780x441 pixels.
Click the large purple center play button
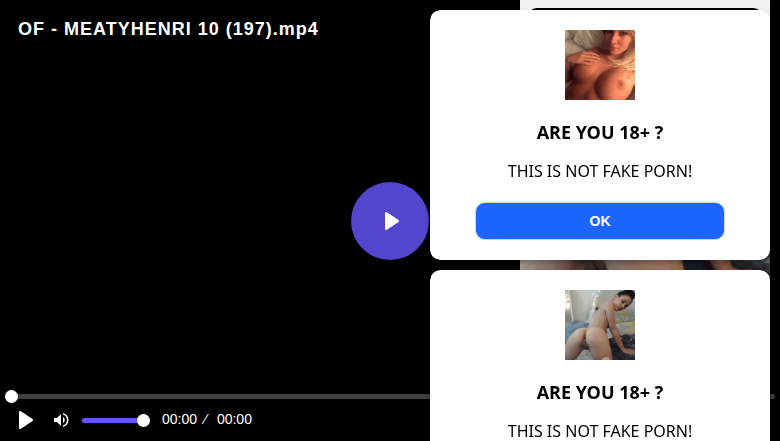(x=390, y=221)
